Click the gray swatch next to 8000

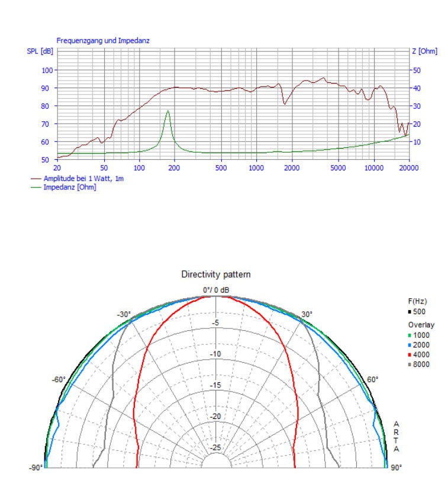pyautogui.click(x=410, y=364)
